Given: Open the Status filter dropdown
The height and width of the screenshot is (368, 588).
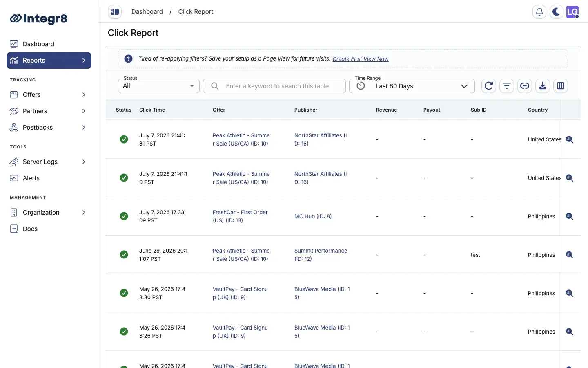Looking at the screenshot, I should point(159,86).
